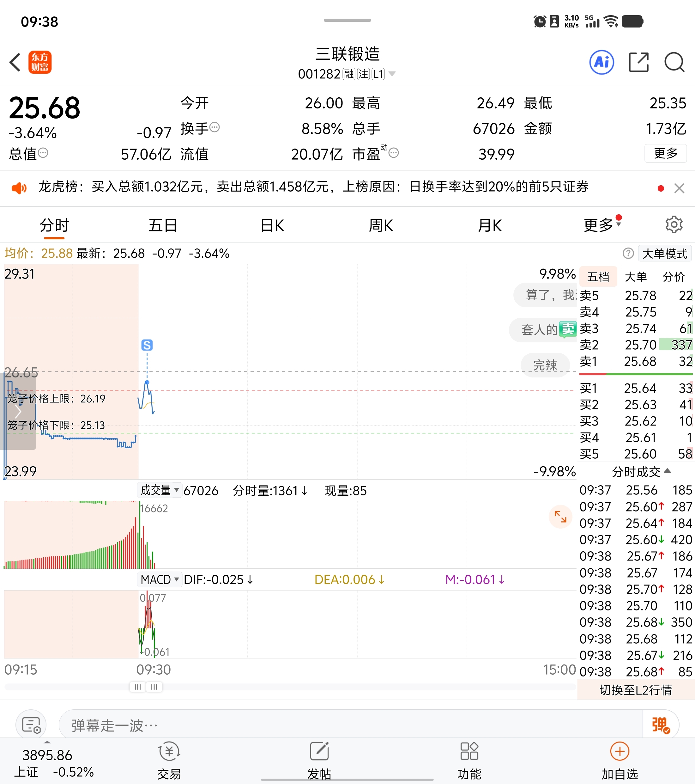Tap the share/export icon
695x784 pixels.
pos(638,62)
